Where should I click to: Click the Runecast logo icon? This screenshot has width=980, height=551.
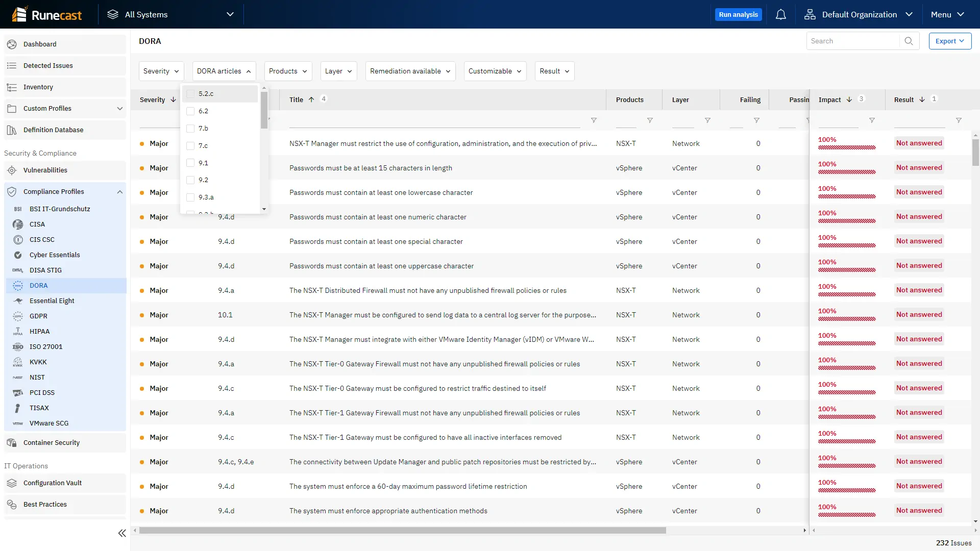click(x=18, y=14)
